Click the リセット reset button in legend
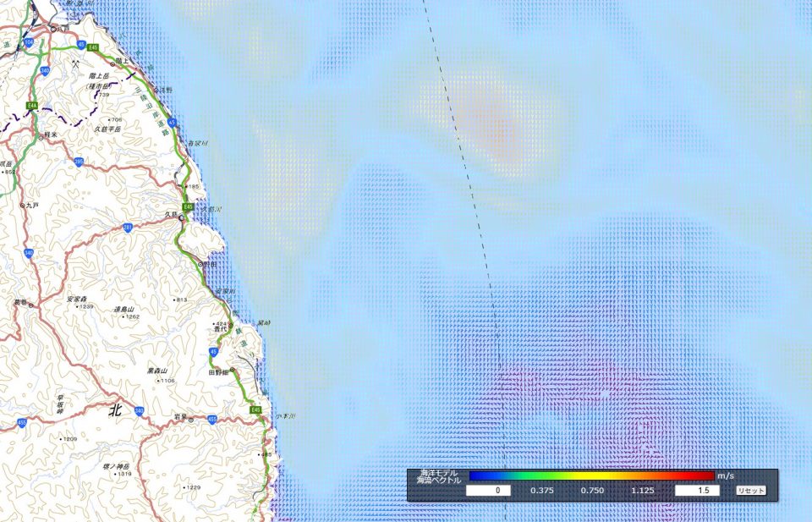 tap(751, 491)
